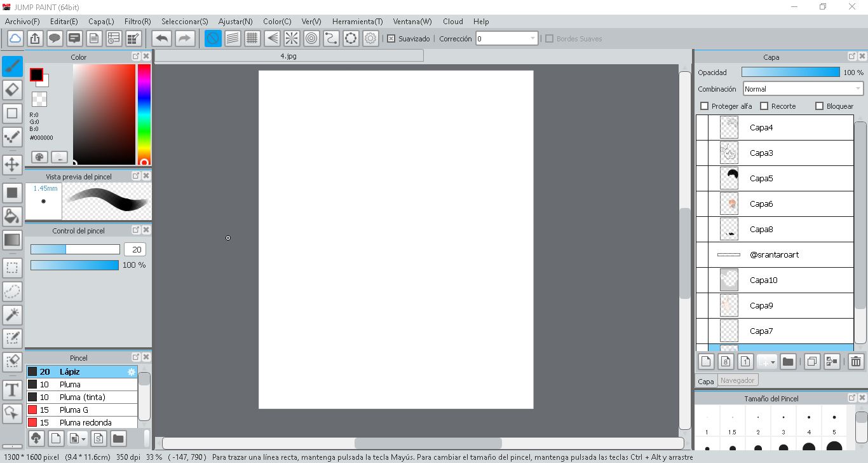Toggle visibility of layer Capa7

(702, 331)
